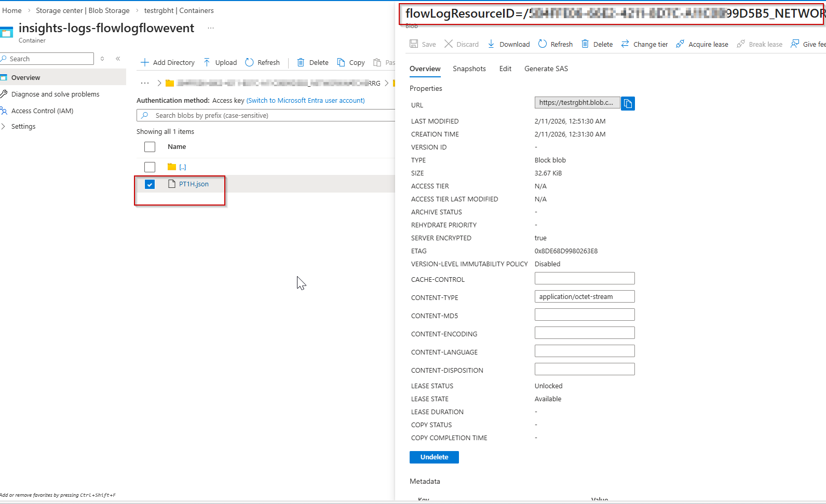
Task: Click the container Refresh icon
Action: click(x=249, y=62)
